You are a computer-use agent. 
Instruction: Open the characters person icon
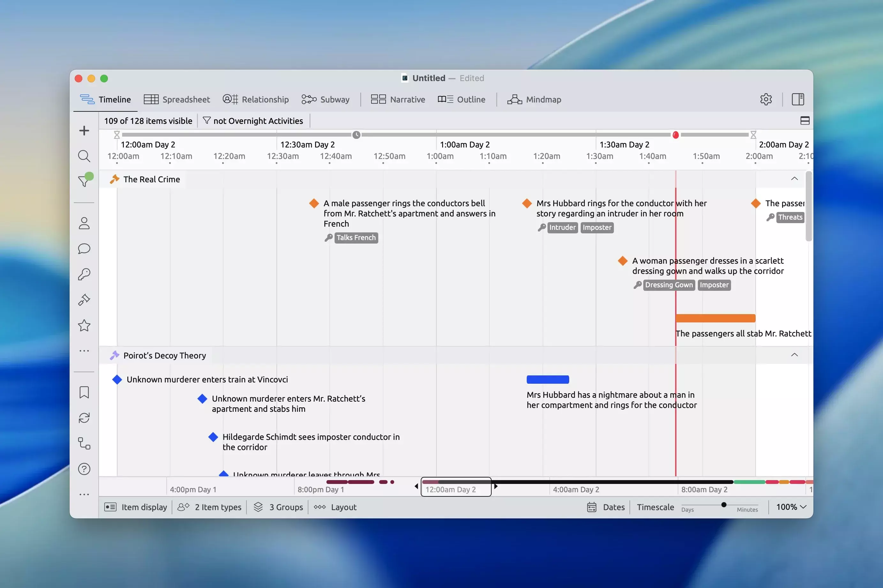pos(84,223)
